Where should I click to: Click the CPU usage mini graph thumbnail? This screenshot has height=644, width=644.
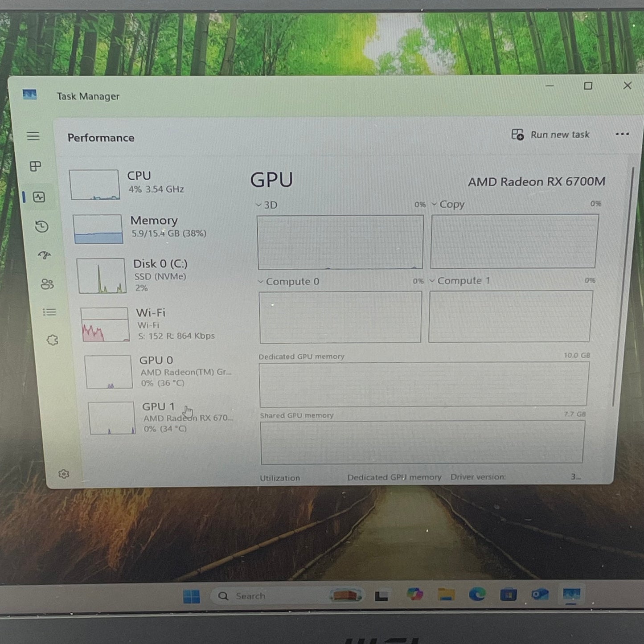[94, 185]
